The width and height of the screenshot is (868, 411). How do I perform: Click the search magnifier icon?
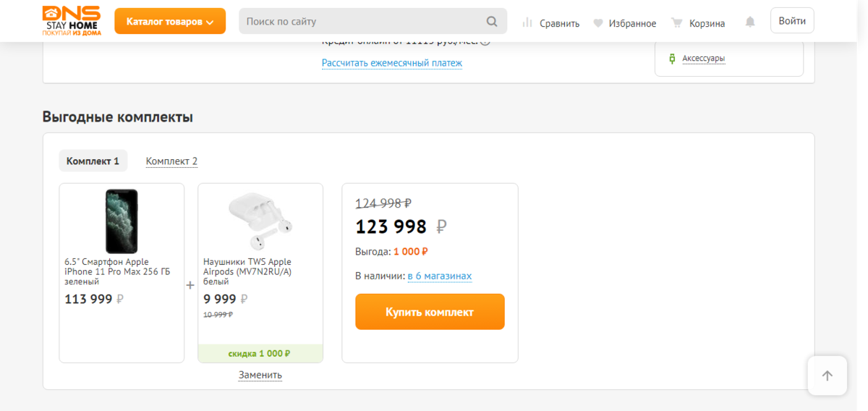pyautogui.click(x=492, y=22)
